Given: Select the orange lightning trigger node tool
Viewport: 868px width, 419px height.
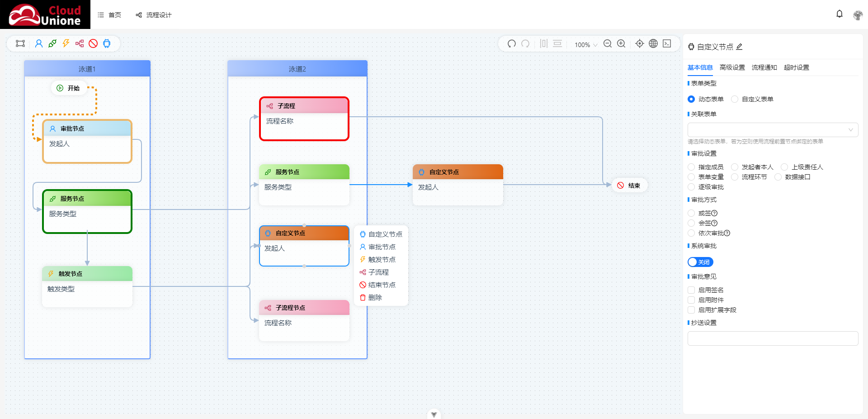Looking at the screenshot, I should [x=66, y=43].
